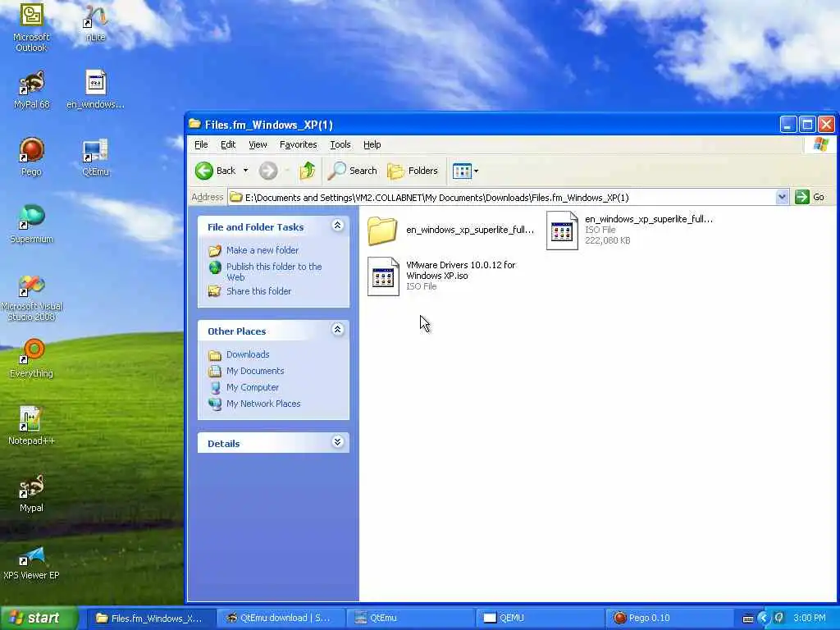This screenshot has height=630, width=840.
Task: Go to Downloads in Other Places
Action: [248, 354]
